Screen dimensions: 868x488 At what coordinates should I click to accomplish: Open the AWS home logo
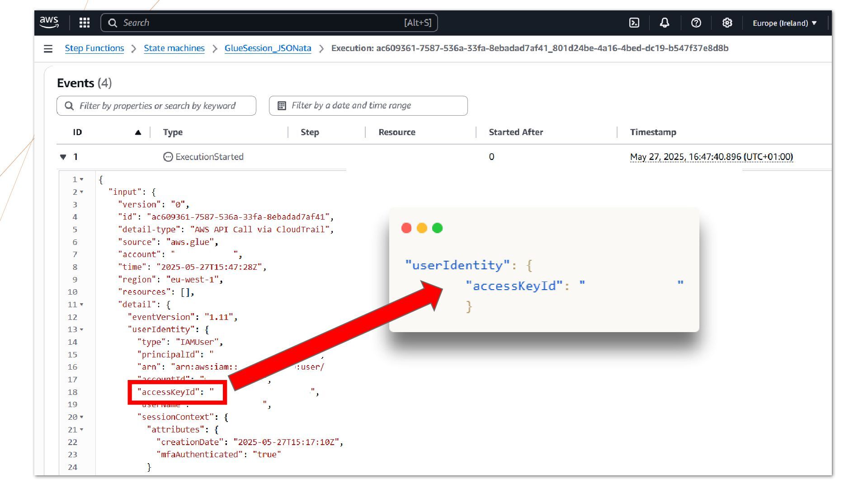(49, 23)
